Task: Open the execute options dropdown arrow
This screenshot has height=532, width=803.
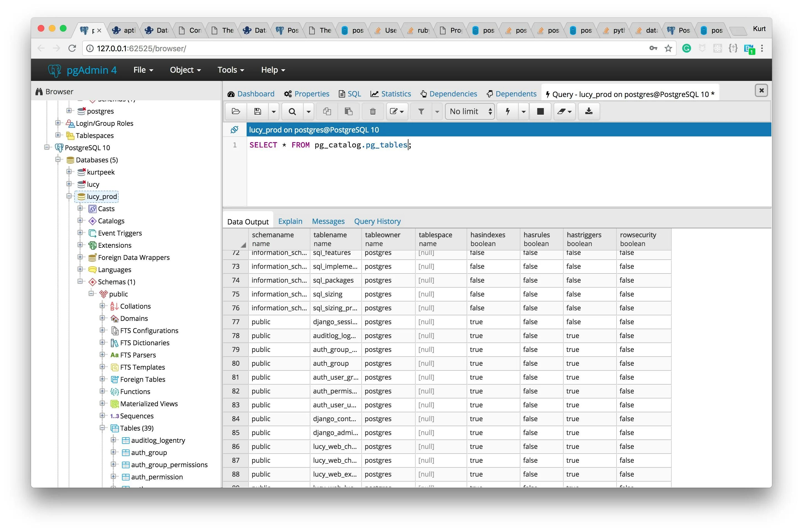Action: pyautogui.click(x=523, y=111)
